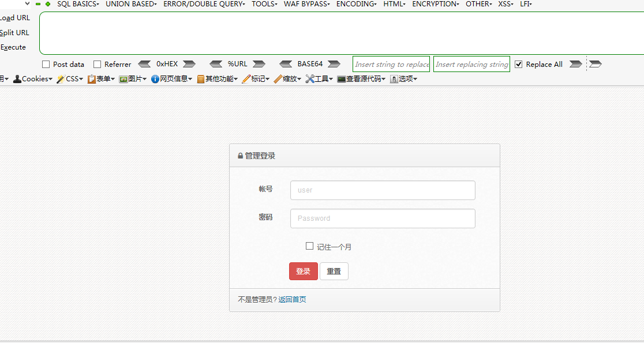Open the TOOLS menu

pos(264,4)
